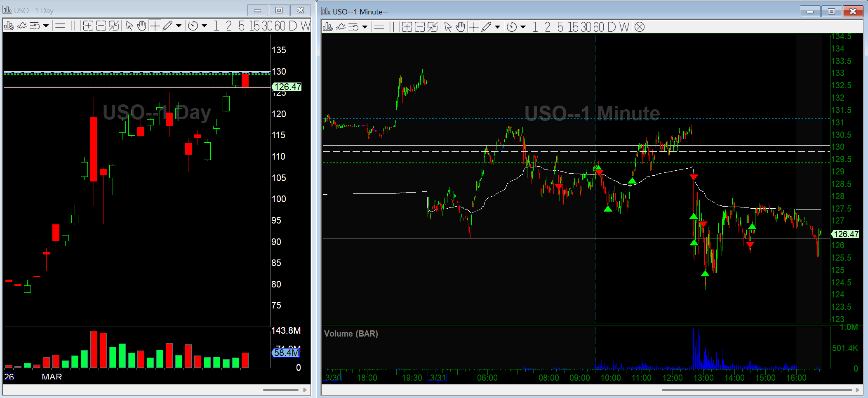
Task: Open indicators icon in Minute chart toolbar
Action: pyautogui.click(x=341, y=27)
